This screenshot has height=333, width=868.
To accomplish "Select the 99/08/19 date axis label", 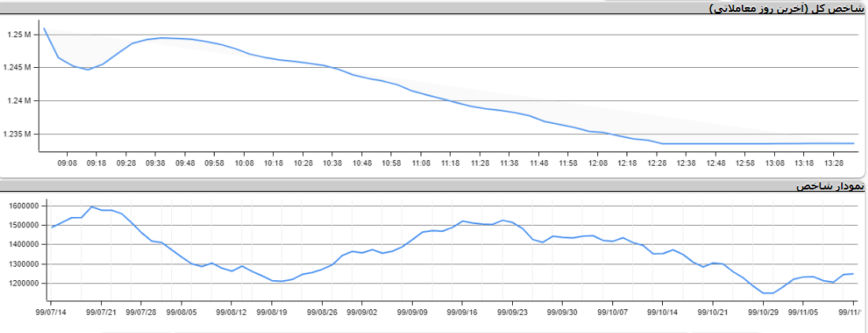I will (271, 312).
